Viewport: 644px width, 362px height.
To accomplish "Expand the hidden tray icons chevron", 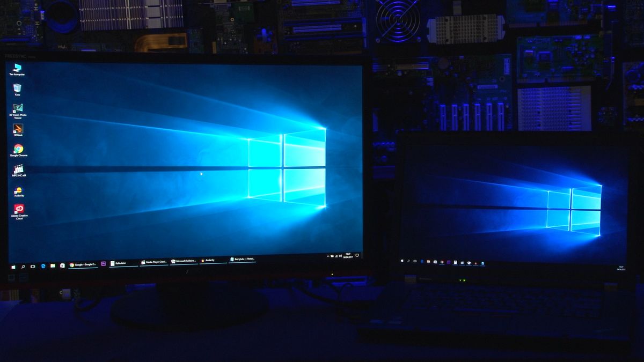I will pos(328,256).
